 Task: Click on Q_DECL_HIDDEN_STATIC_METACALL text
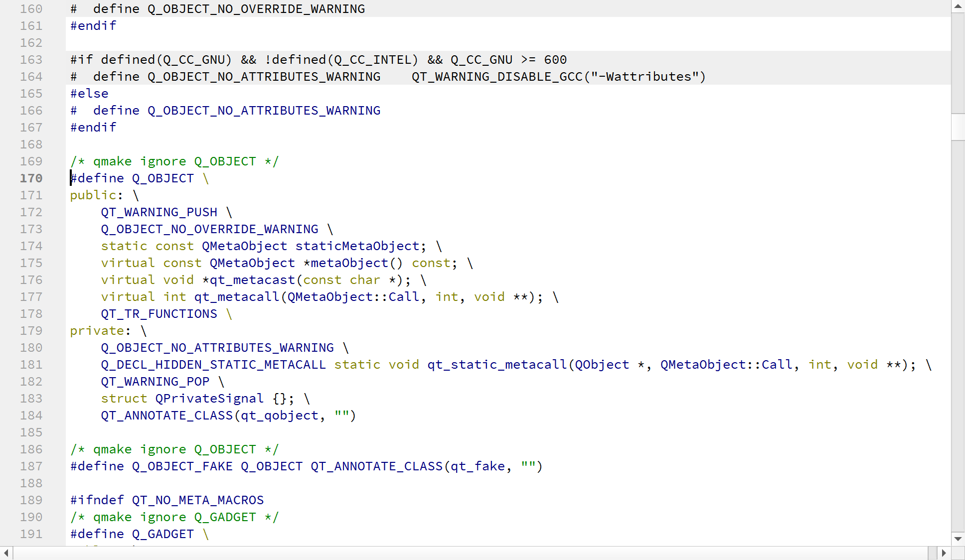213,365
